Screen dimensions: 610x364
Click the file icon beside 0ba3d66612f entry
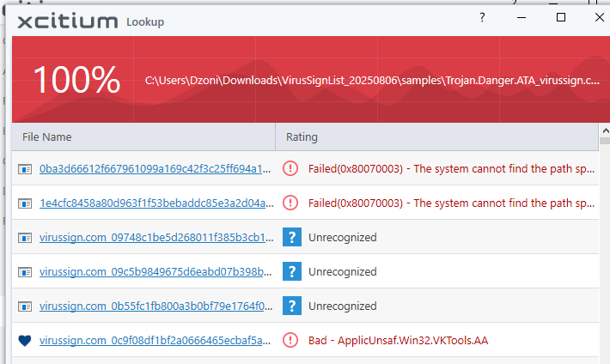pyautogui.click(x=24, y=168)
